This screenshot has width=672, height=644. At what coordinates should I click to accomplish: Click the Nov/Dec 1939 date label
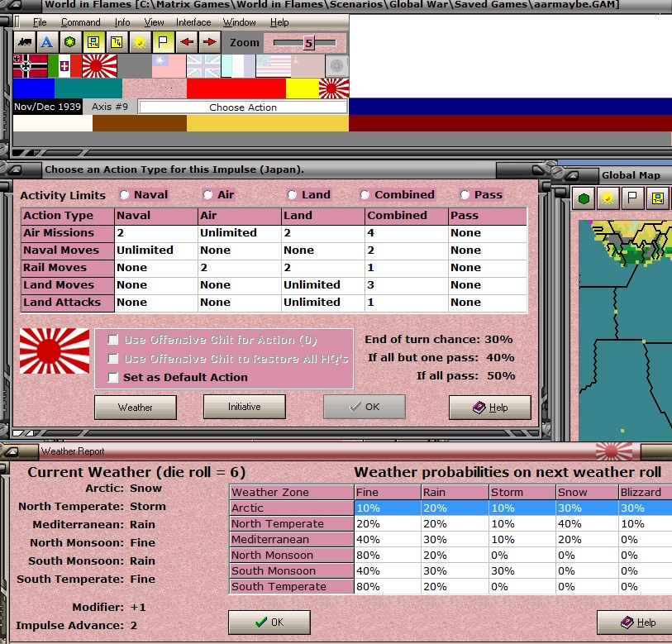tap(47, 107)
